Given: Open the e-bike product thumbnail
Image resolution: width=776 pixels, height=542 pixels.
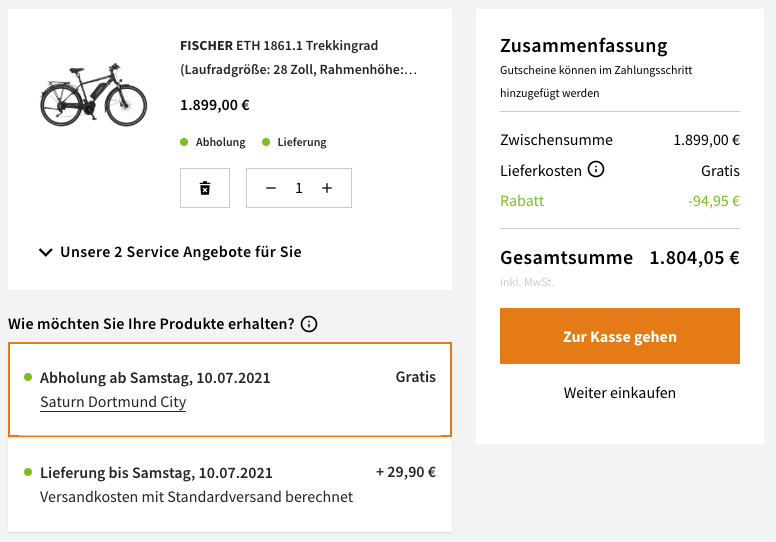Looking at the screenshot, I should point(93,95).
